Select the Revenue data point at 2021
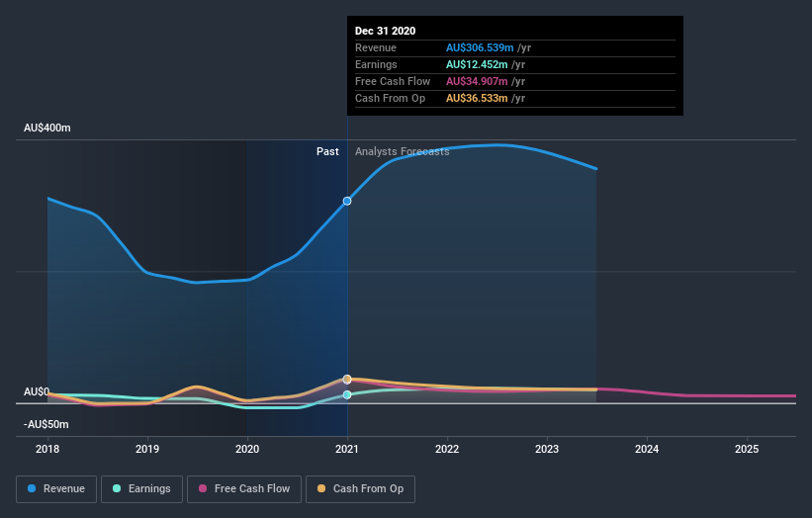This screenshot has height=518, width=812. (x=347, y=201)
